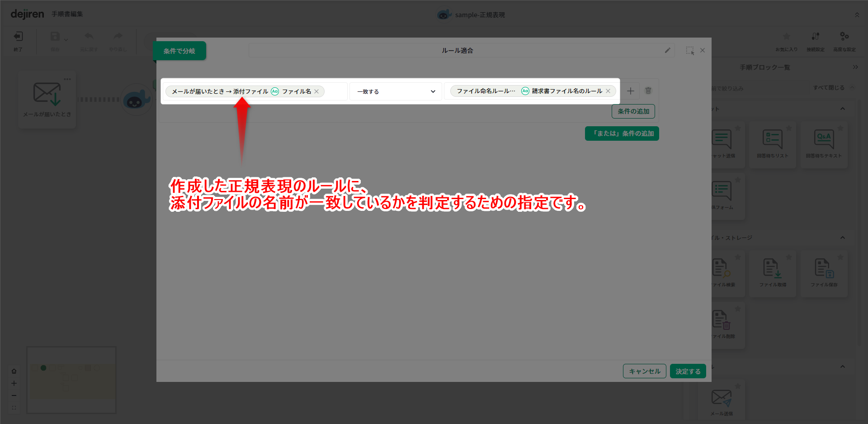Favorite the ファイル検索 block star
Screen dimensions: 868x424
point(738,257)
